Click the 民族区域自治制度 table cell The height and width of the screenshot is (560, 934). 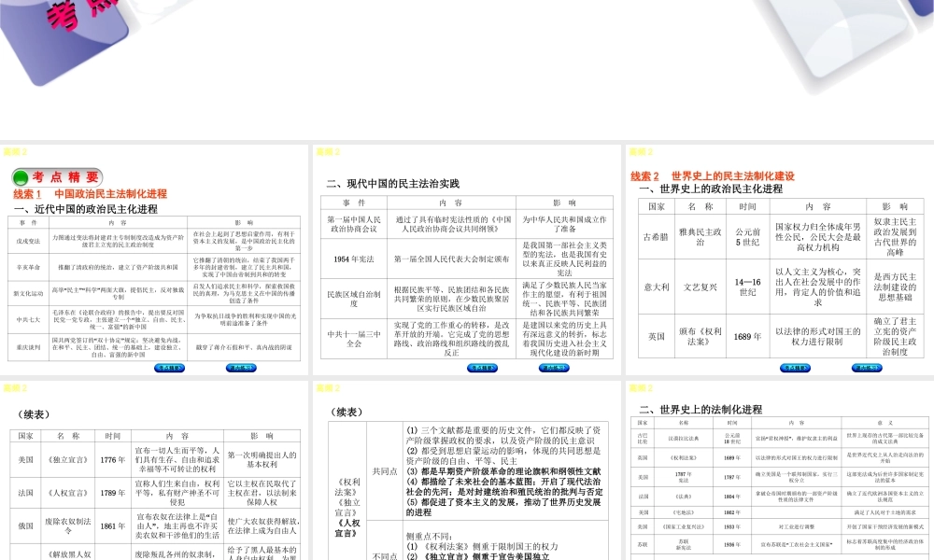[x=354, y=299]
